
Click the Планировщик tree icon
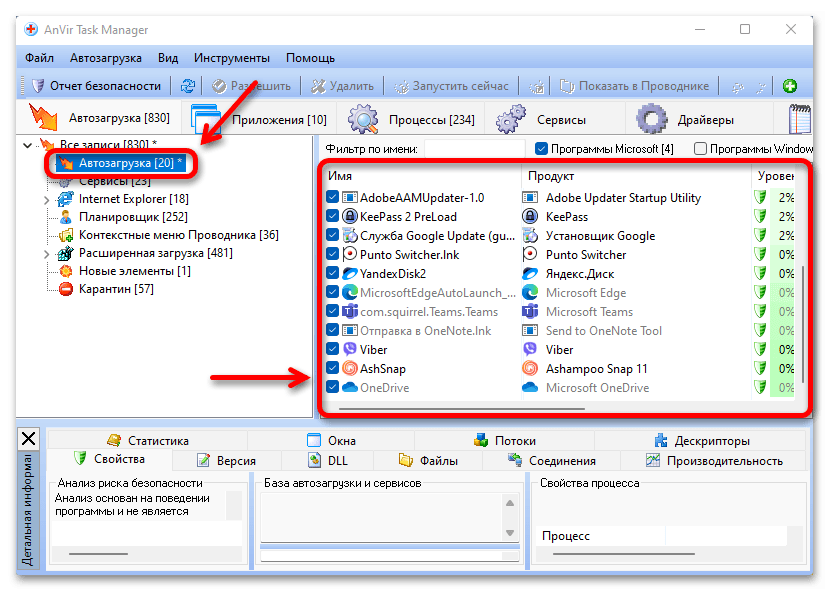pyautogui.click(x=66, y=217)
